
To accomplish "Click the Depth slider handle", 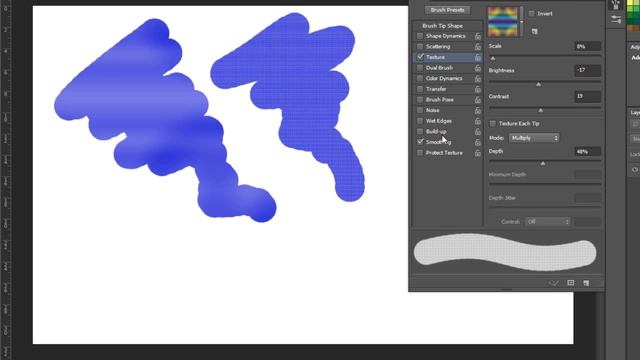I will 542,164.
